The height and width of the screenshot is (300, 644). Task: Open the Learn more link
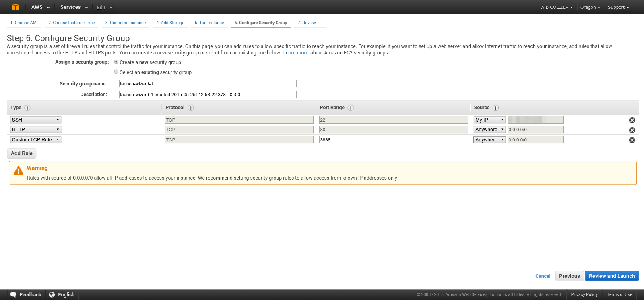click(x=296, y=53)
